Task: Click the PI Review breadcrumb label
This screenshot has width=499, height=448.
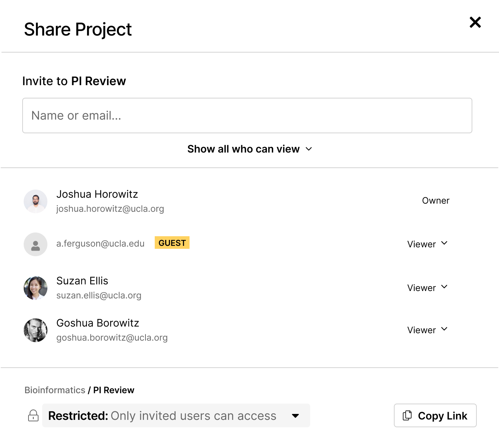Action: click(114, 390)
